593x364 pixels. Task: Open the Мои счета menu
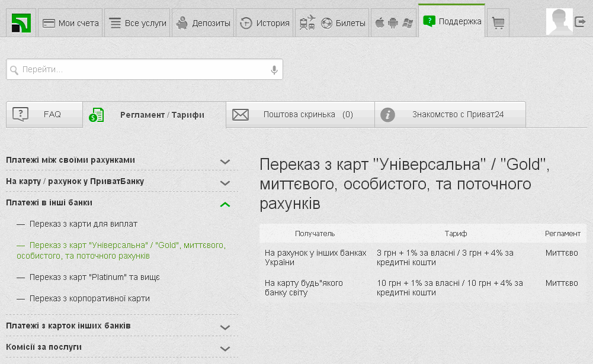70,23
